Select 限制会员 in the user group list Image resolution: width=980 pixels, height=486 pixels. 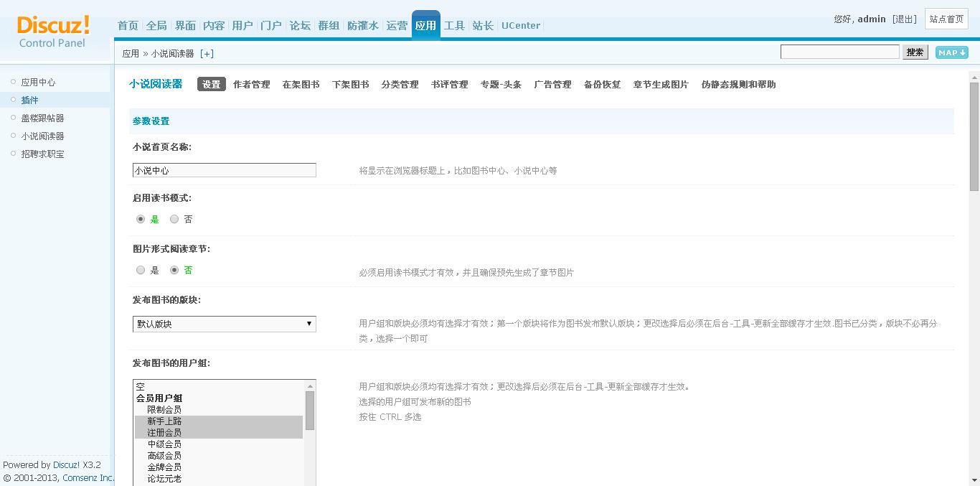219,410
